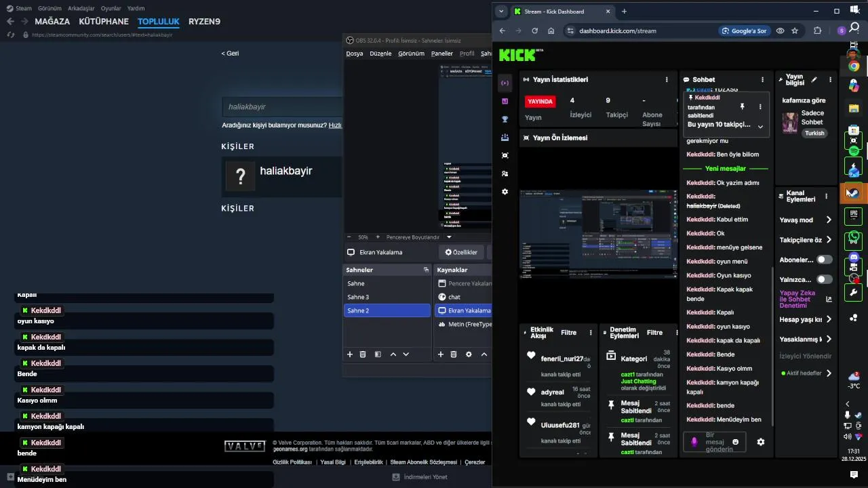
Task: Open three-dot menu of Kanal Eylemleri
Action: click(x=826, y=197)
